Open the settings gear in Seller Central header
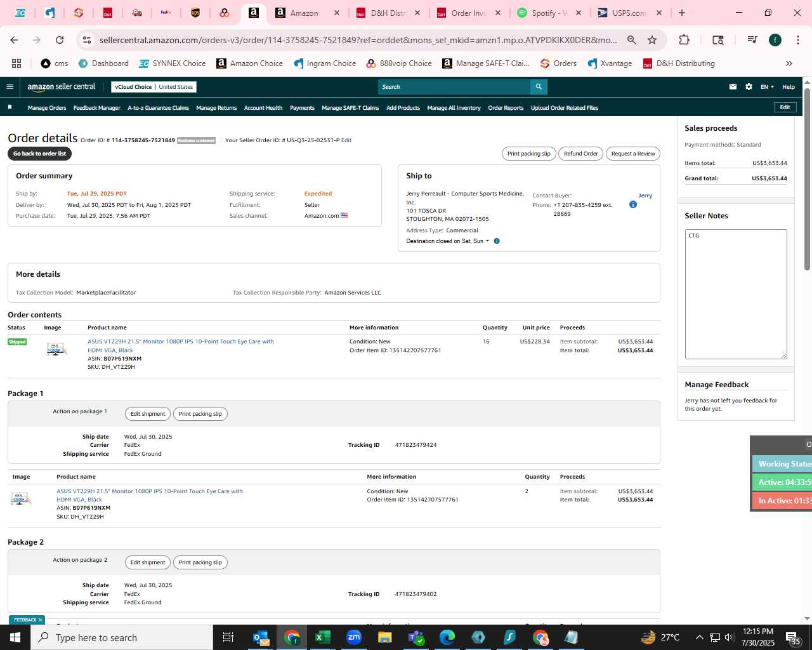Image resolution: width=812 pixels, height=650 pixels. coord(749,87)
